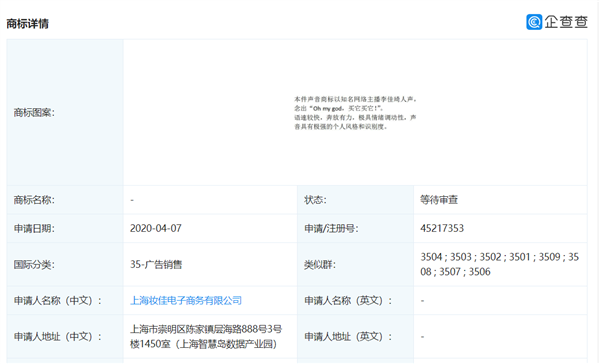
Task: Click 申请人地址（中文） label
Action: pos(58,336)
